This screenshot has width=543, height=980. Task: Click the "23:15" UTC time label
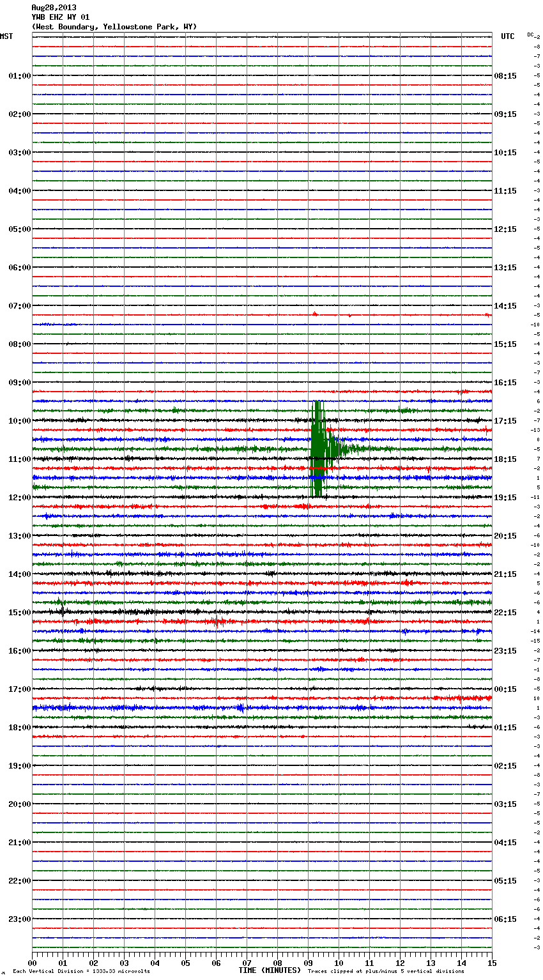[x=505, y=651]
